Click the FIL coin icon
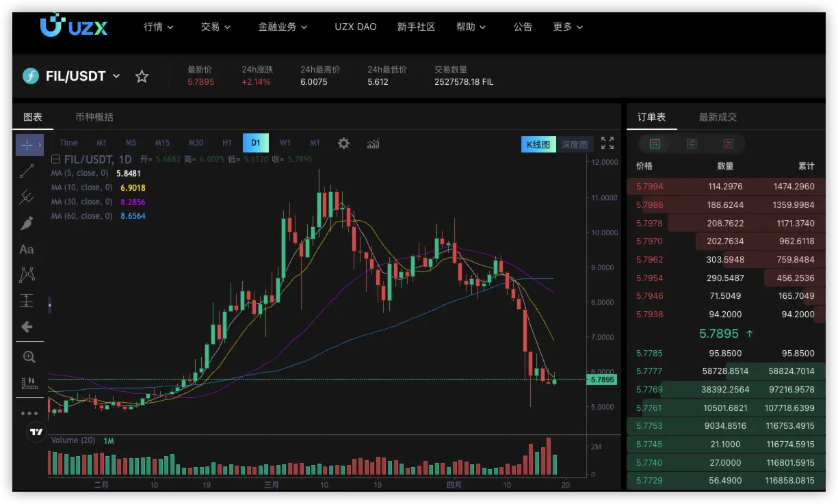 (x=30, y=76)
